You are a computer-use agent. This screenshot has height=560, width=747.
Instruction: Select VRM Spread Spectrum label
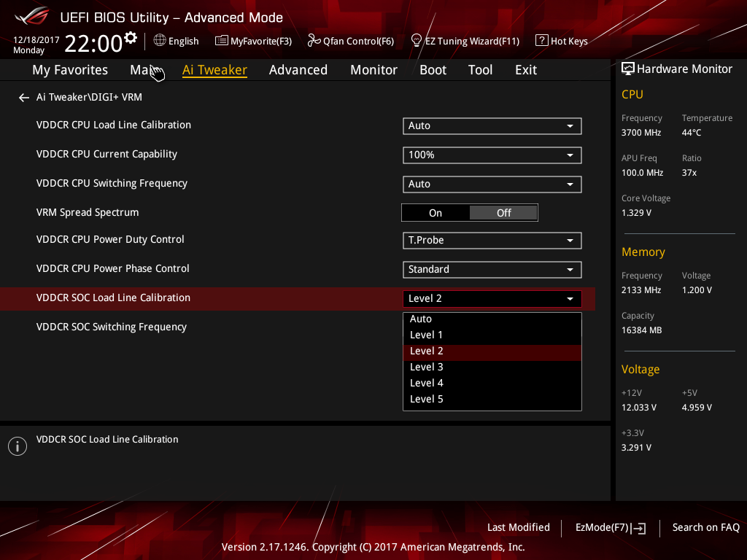tap(88, 213)
